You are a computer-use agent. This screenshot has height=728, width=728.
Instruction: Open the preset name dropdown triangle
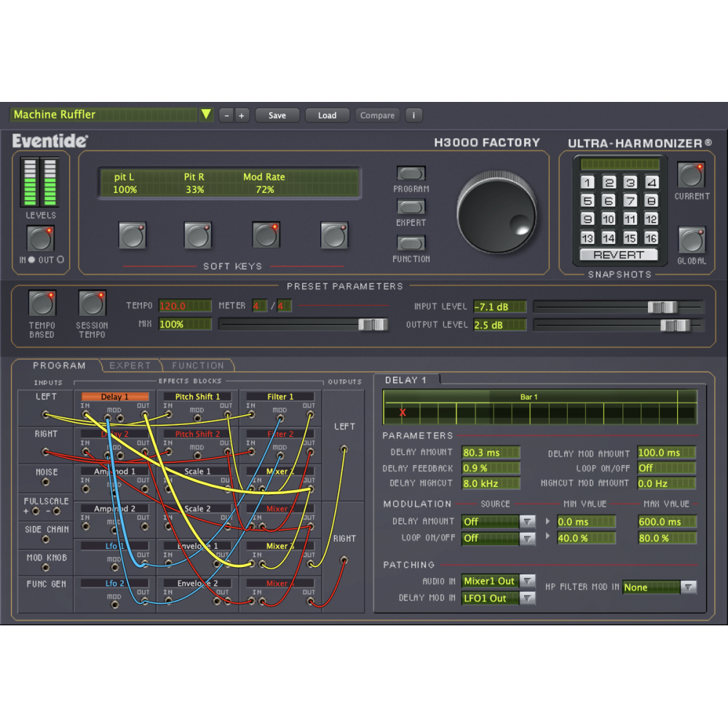[x=207, y=114]
